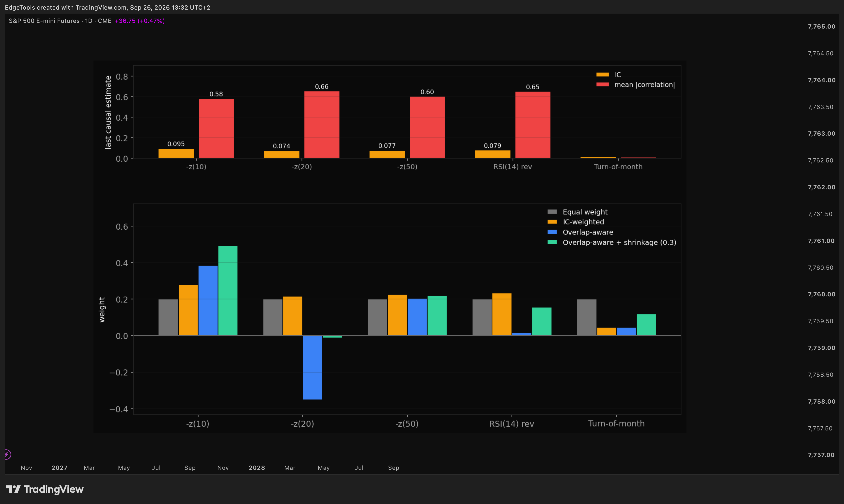
Task: Click the 0.095 IC value label
Action: coord(176,144)
